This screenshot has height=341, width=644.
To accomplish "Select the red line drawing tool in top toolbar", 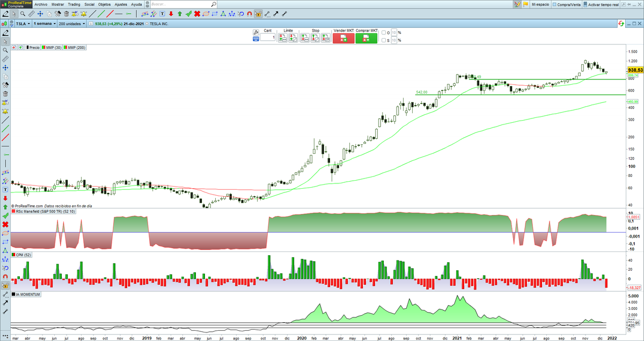I will (110, 13).
